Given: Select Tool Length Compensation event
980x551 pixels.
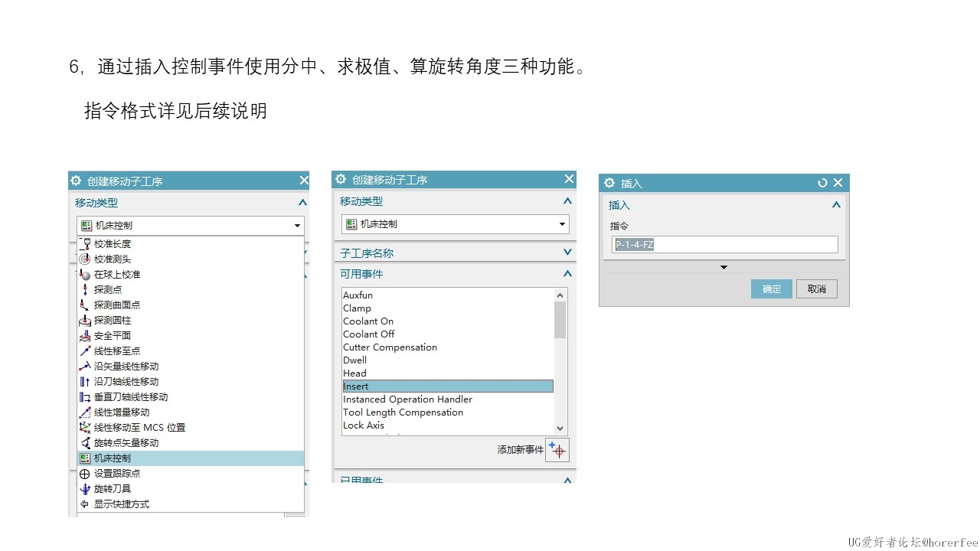Looking at the screenshot, I should pos(448,412).
